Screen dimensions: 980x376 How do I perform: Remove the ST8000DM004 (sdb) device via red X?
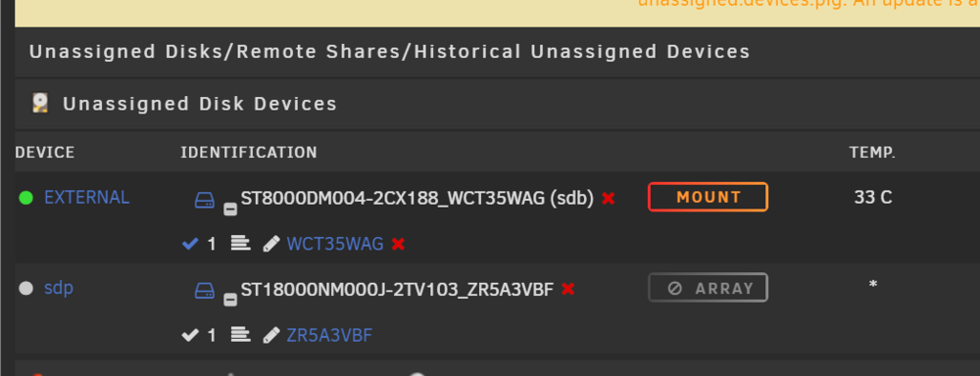[609, 199]
